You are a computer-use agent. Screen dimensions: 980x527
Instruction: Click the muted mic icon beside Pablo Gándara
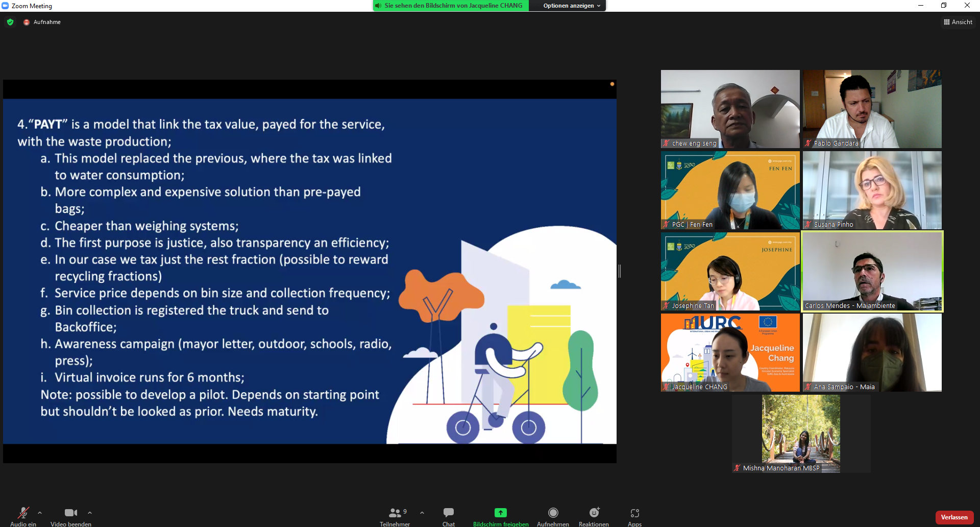pos(808,143)
